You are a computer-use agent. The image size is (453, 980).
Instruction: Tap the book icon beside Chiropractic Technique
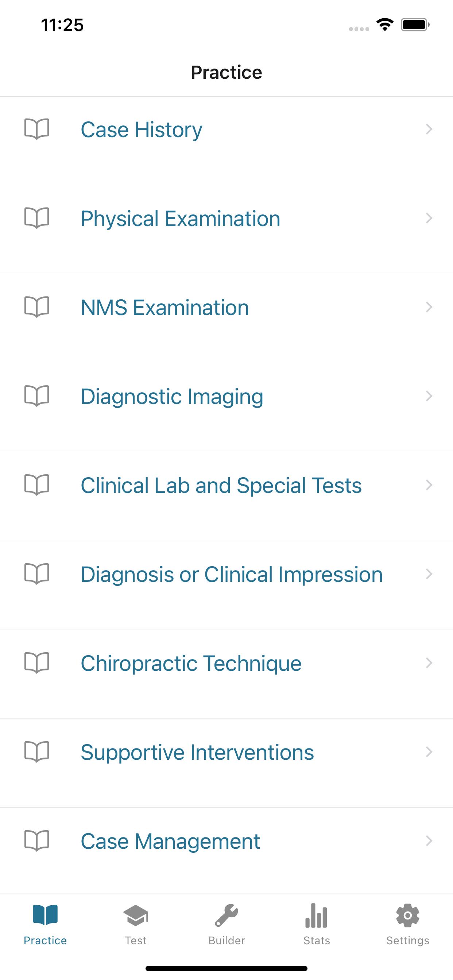coord(37,663)
